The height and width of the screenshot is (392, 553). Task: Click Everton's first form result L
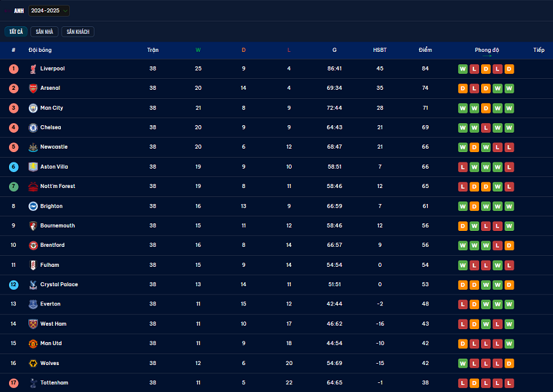click(x=462, y=304)
